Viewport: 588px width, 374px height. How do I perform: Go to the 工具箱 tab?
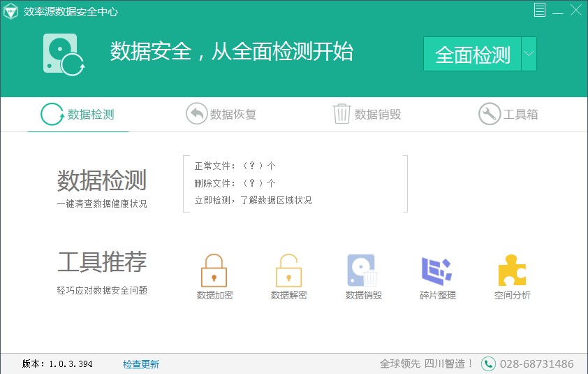point(508,115)
